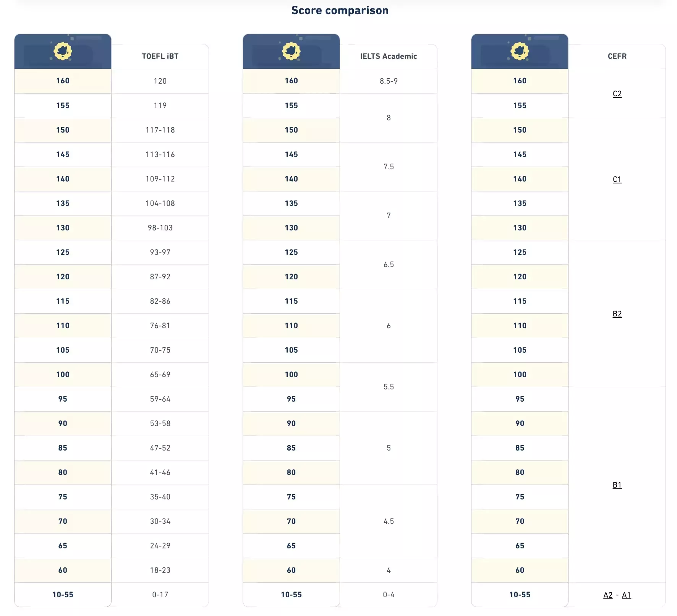Click the IELTS band 6.5 cell
677x616 pixels.
pyautogui.click(x=389, y=264)
